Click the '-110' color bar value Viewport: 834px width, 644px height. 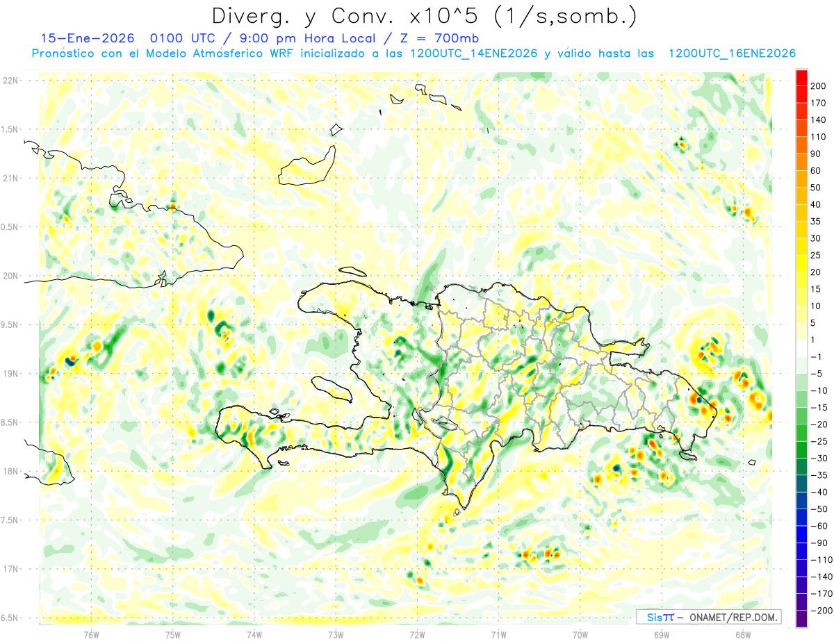tap(821, 560)
